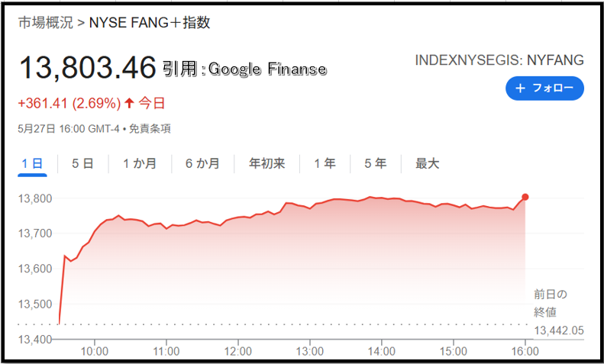Click the red endpoint dot on chart
The image size is (604, 364).
(525, 197)
